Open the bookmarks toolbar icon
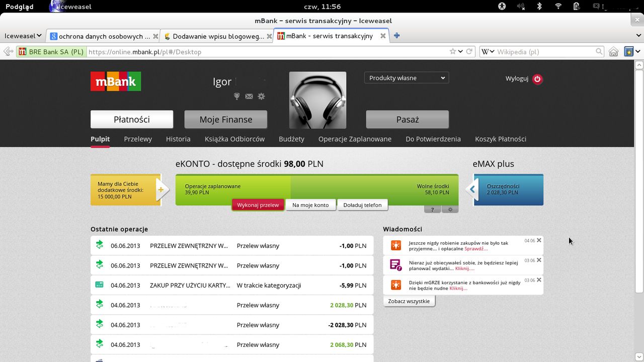The width and height of the screenshot is (644, 362). coord(629,52)
